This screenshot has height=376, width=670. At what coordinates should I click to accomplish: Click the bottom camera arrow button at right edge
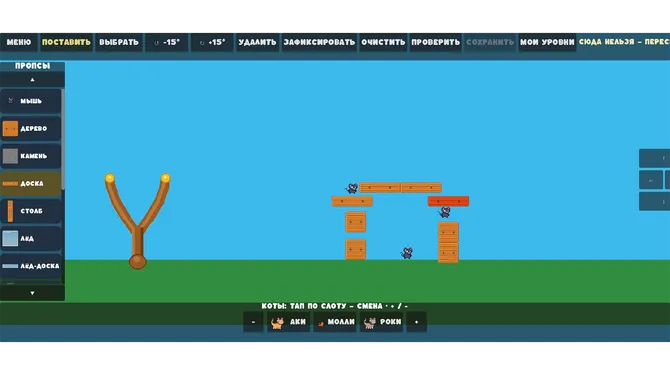coord(655,201)
